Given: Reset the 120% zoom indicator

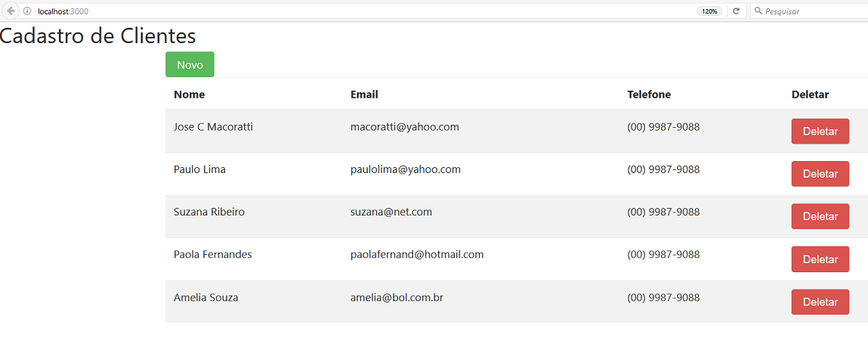Looking at the screenshot, I should [x=709, y=11].
